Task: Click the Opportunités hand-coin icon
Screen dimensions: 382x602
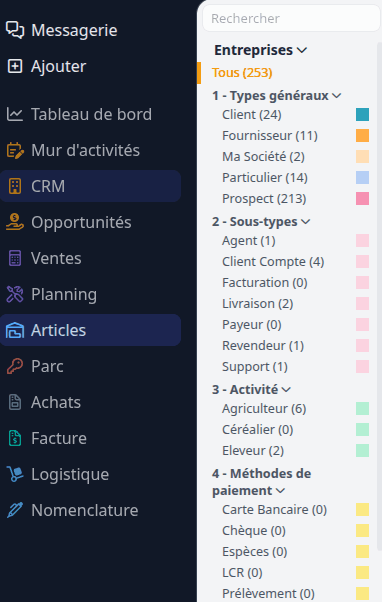Action: [x=15, y=222]
